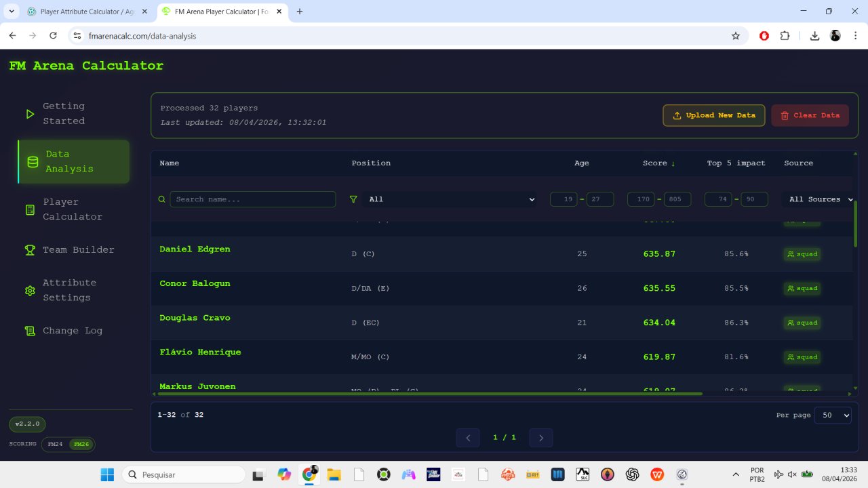
Task: Click the Upload New Data button
Action: (x=714, y=115)
